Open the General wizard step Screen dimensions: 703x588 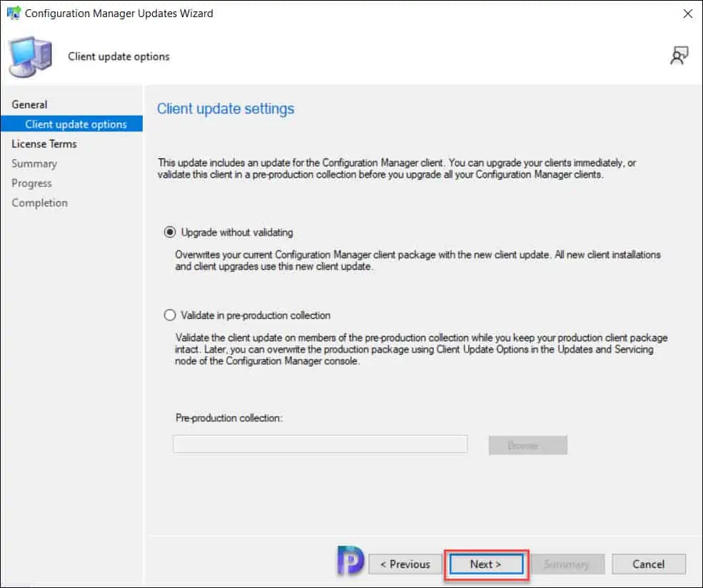point(29,104)
